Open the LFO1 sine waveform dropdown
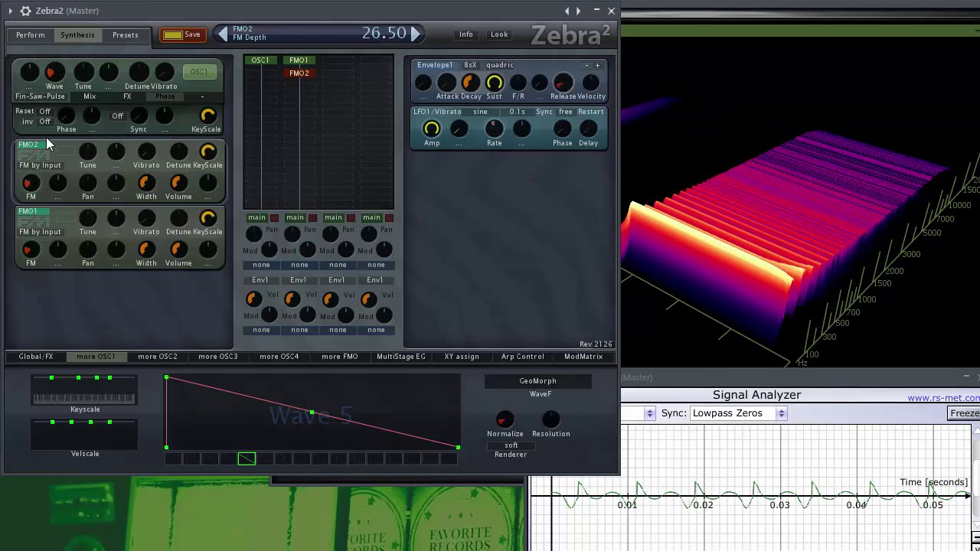The height and width of the screenshot is (551, 980). tap(480, 112)
